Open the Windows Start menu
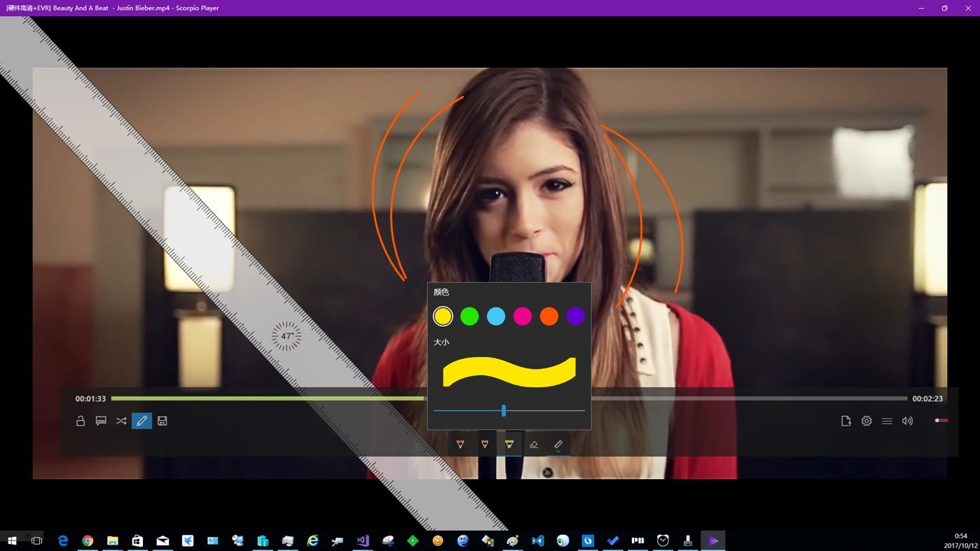Screen dimensions: 980x551 coord(12,540)
